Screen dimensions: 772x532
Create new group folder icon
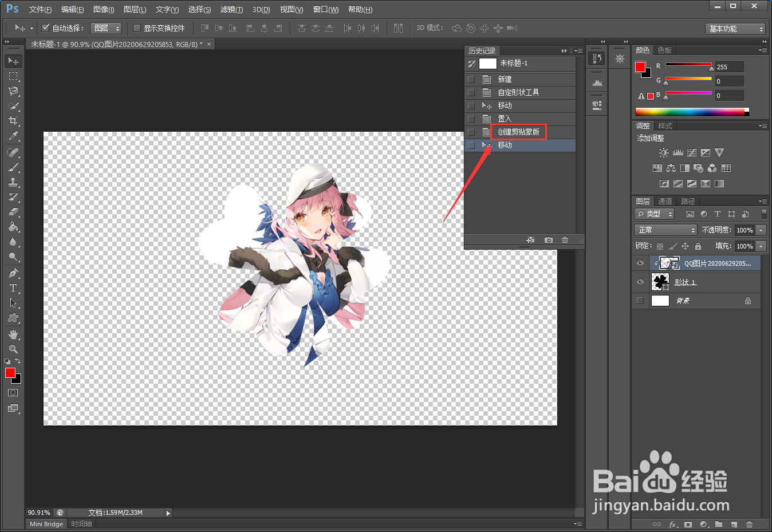(719, 525)
